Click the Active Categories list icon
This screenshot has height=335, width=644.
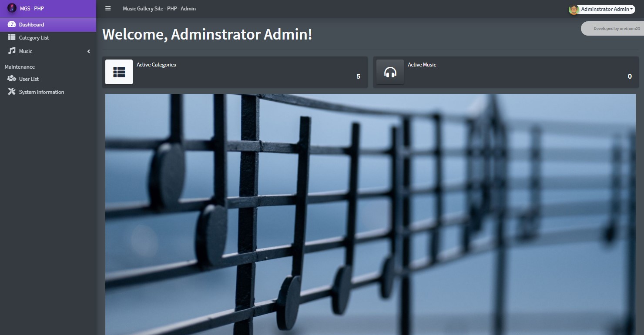coord(119,72)
